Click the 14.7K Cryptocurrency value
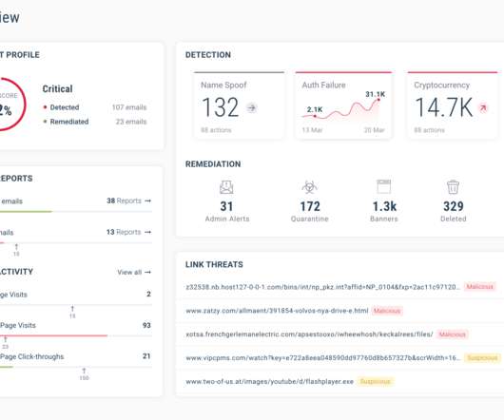 tap(444, 107)
